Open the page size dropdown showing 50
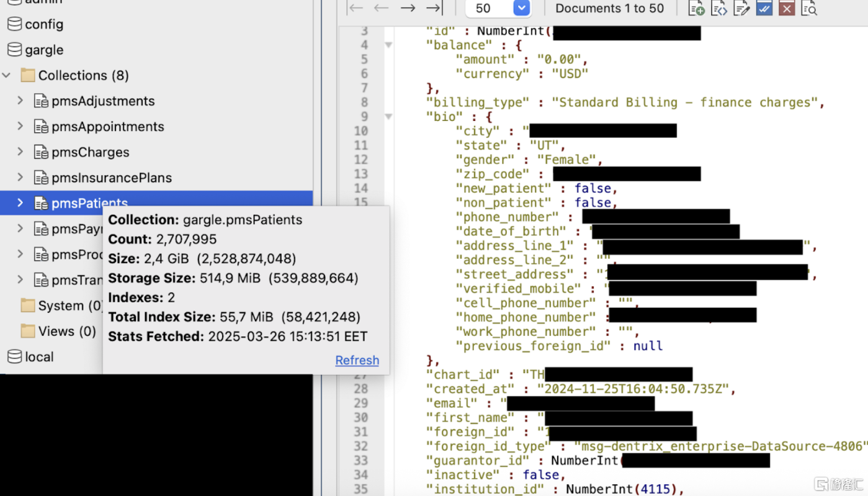 pos(522,8)
